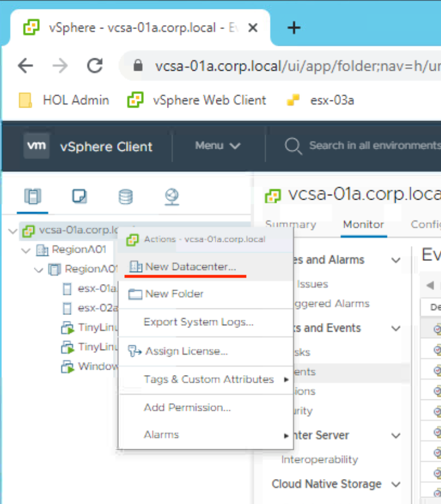441x504 pixels.
Task: Focus the Search in all environments field
Action: [x=375, y=146]
